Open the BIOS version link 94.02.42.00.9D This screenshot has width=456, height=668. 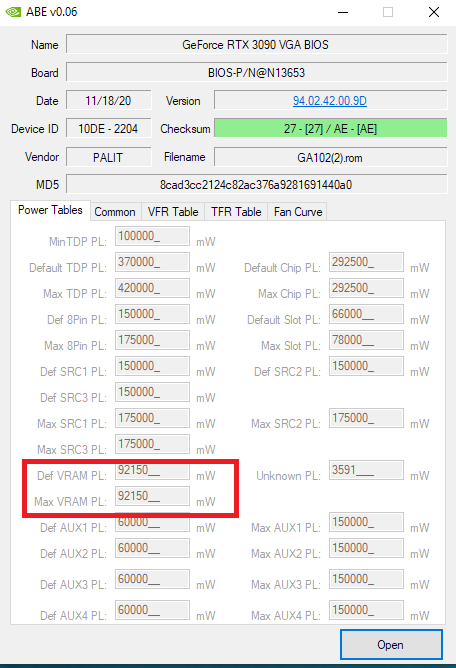click(x=330, y=101)
